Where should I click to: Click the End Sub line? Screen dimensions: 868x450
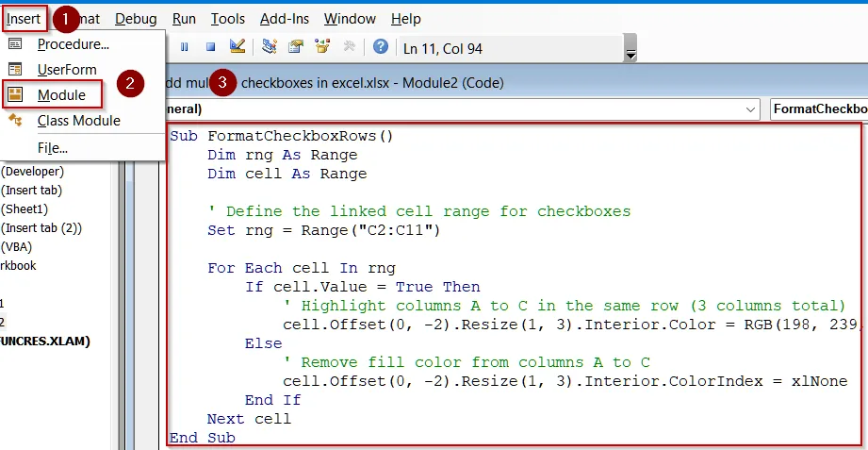coord(202,438)
